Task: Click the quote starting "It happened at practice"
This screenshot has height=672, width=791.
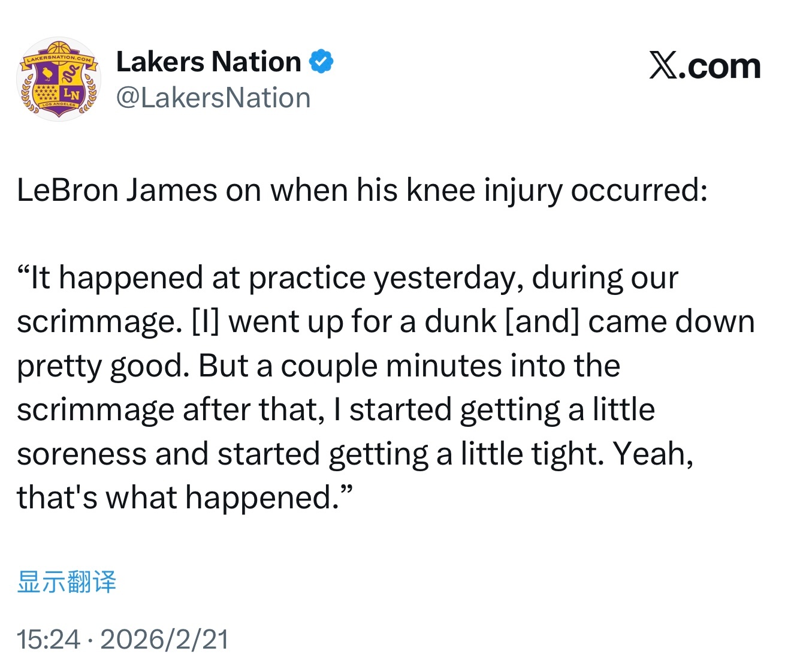Action: [x=348, y=278]
